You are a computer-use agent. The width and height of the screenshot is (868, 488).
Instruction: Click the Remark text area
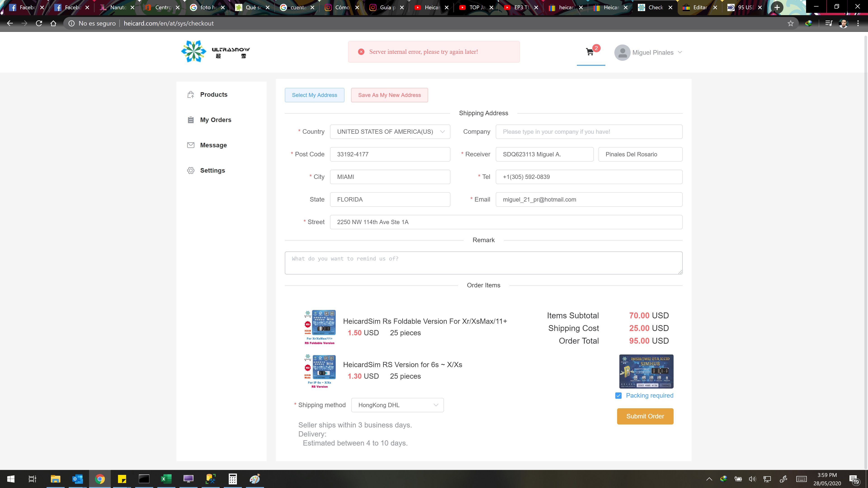[x=483, y=263]
